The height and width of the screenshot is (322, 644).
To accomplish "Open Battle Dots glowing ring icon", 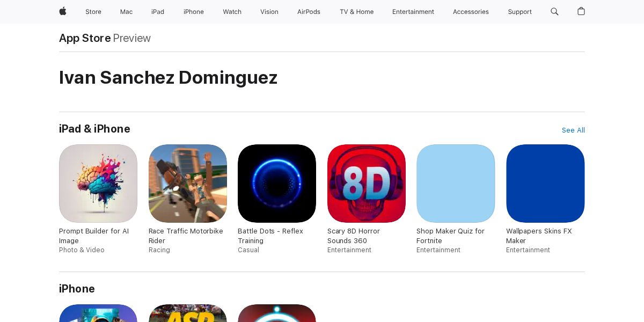I will click(x=277, y=184).
